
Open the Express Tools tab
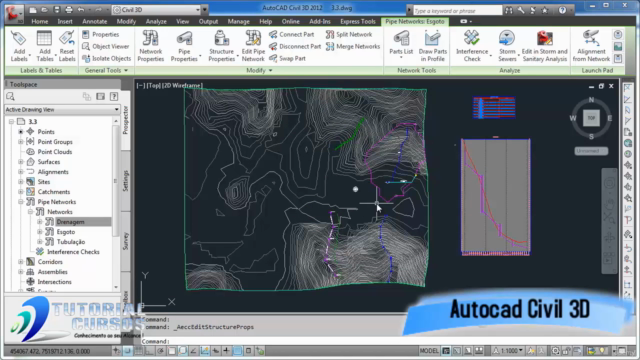point(358,21)
